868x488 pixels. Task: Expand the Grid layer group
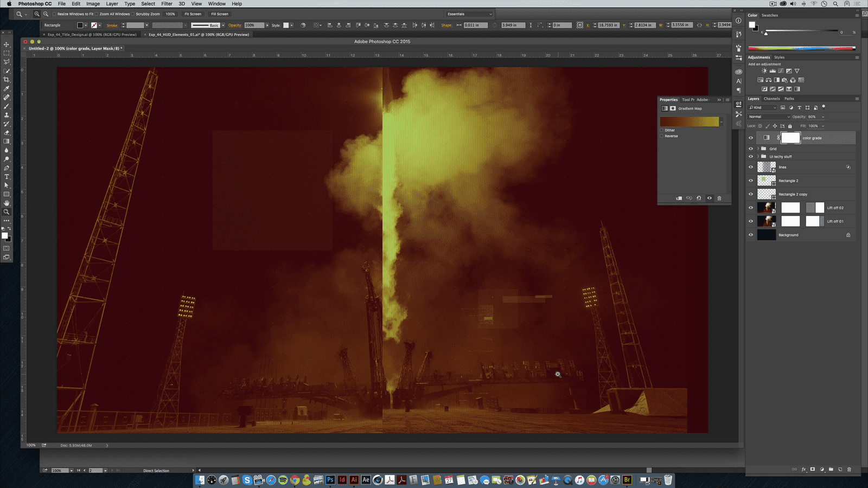point(758,149)
